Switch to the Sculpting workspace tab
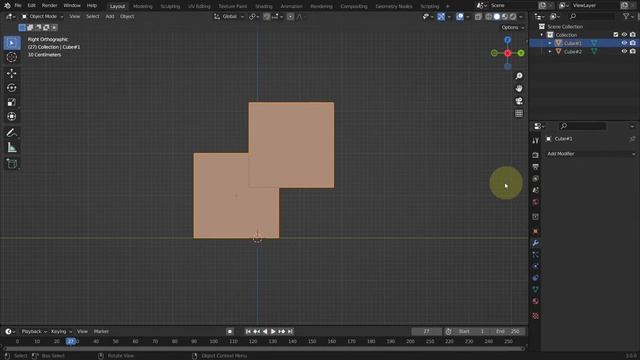640x360 pixels. coord(170,6)
